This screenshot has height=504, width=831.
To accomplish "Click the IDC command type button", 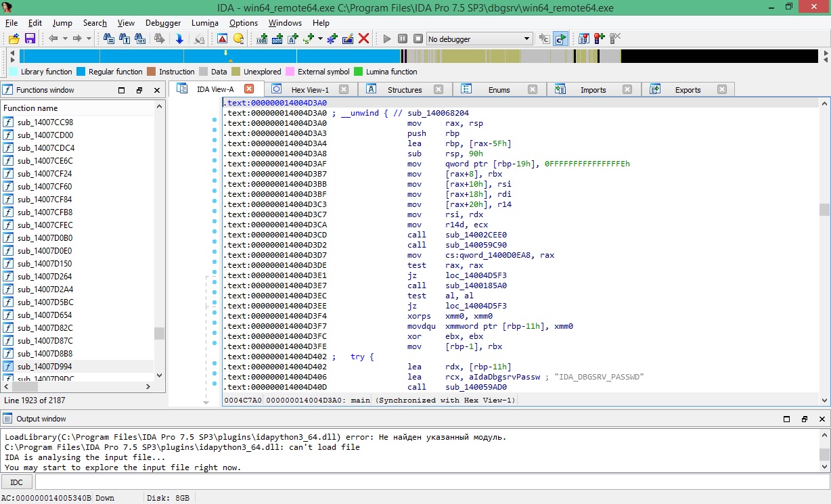I will pyautogui.click(x=16, y=482).
